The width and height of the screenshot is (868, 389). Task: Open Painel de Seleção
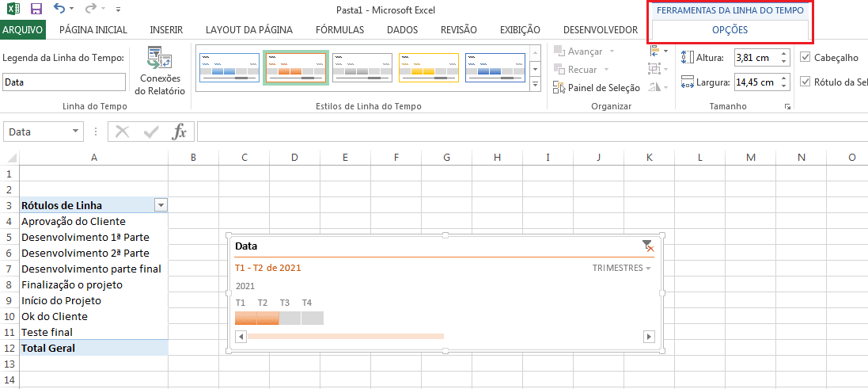pyautogui.click(x=599, y=88)
